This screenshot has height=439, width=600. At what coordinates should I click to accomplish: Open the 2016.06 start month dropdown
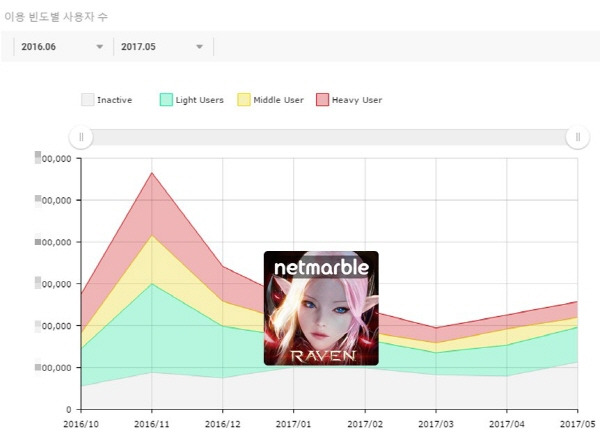click(63, 47)
